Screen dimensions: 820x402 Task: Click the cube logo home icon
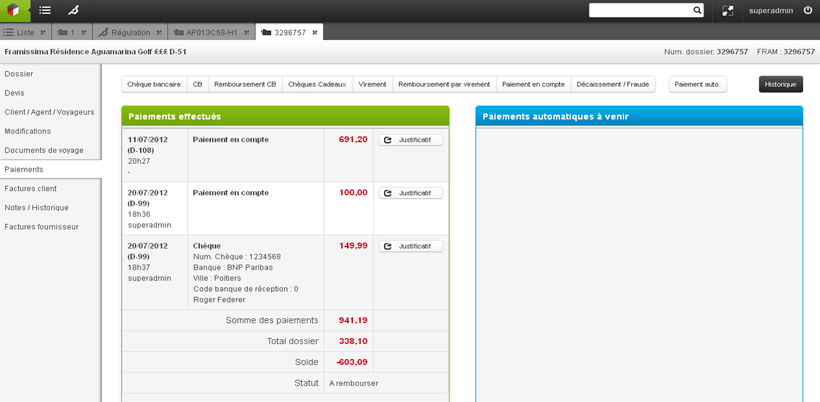point(14,11)
